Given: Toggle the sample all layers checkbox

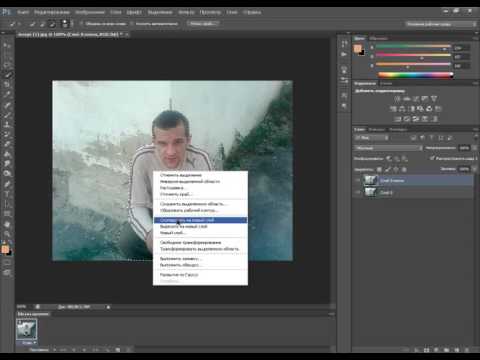Looking at the screenshot, I should (x=82, y=24).
